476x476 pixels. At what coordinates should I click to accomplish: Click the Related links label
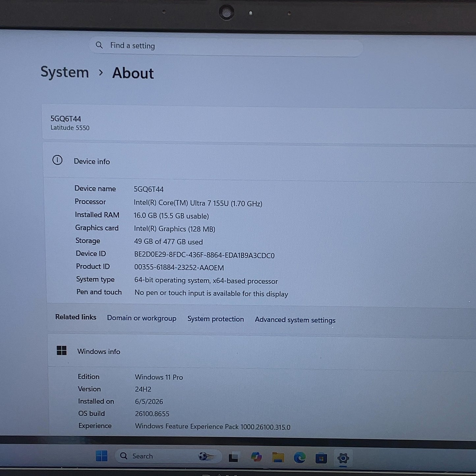[76, 317]
